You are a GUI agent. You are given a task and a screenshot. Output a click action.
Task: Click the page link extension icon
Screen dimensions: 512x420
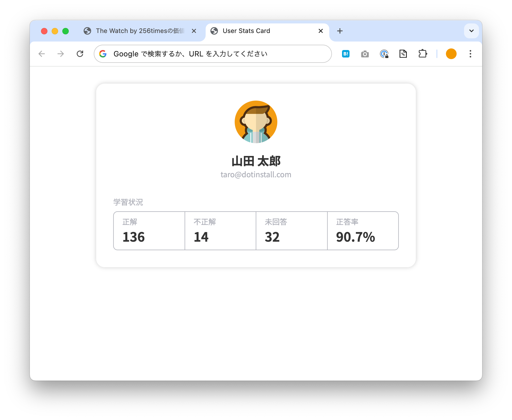click(x=403, y=54)
